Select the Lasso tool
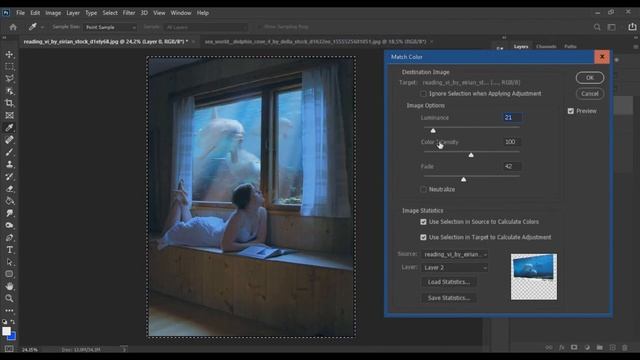640x360 pixels. tap(9, 79)
